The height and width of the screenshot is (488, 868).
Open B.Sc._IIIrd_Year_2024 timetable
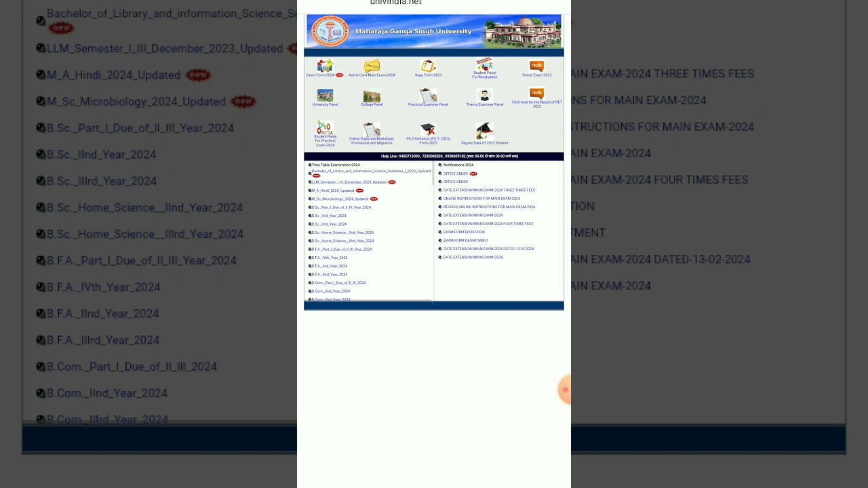coord(329,224)
